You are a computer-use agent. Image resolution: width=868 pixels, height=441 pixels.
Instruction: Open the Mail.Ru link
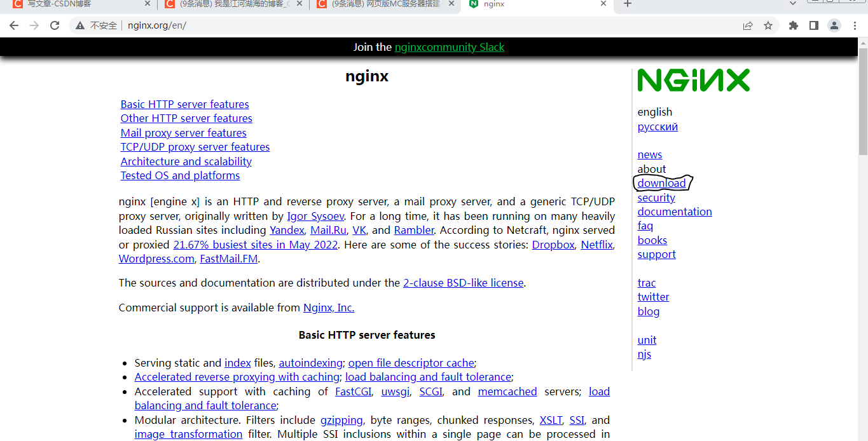328,230
